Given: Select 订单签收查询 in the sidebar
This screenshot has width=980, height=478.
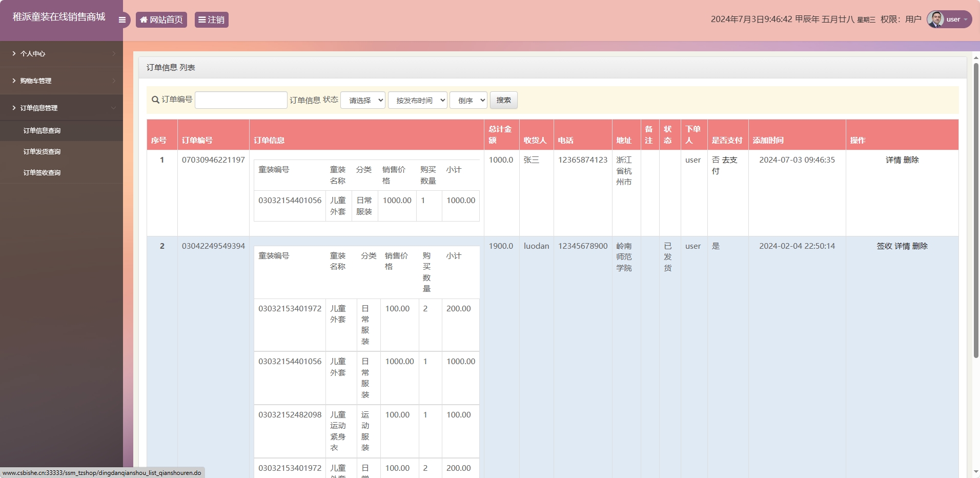Looking at the screenshot, I should (41, 172).
